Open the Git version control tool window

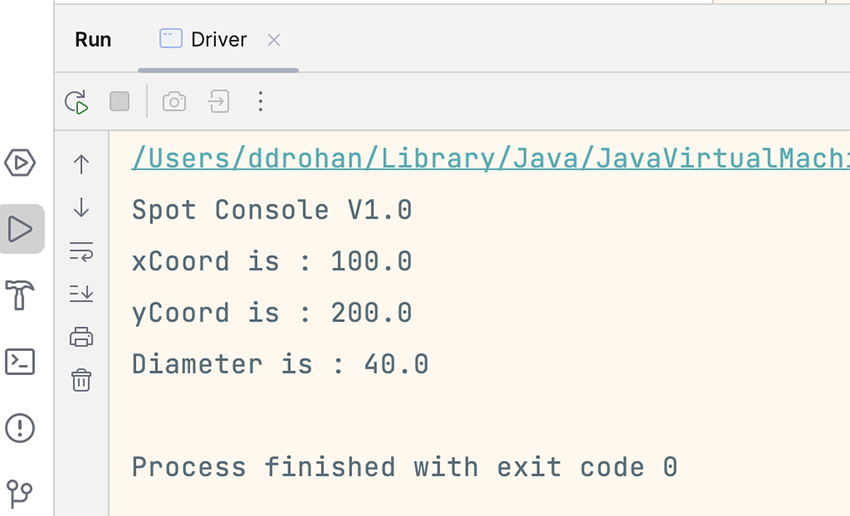(20, 492)
